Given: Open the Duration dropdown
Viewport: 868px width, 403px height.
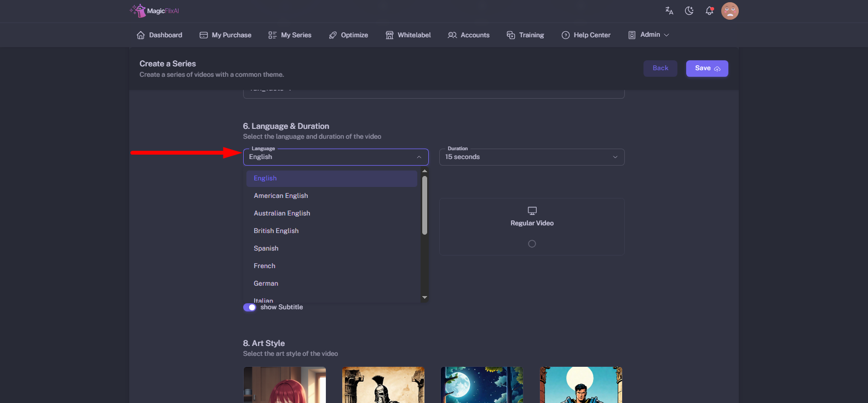Looking at the screenshot, I should pyautogui.click(x=531, y=157).
